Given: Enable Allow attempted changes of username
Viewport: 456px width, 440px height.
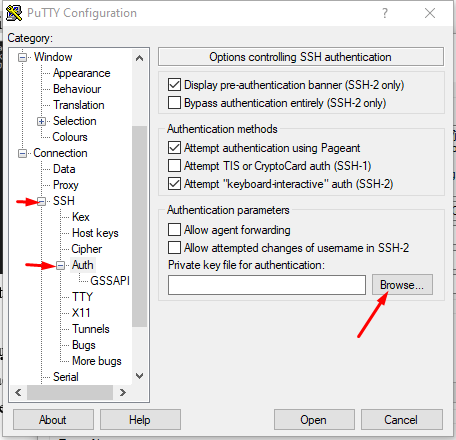Looking at the screenshot, I should (174, 248).
